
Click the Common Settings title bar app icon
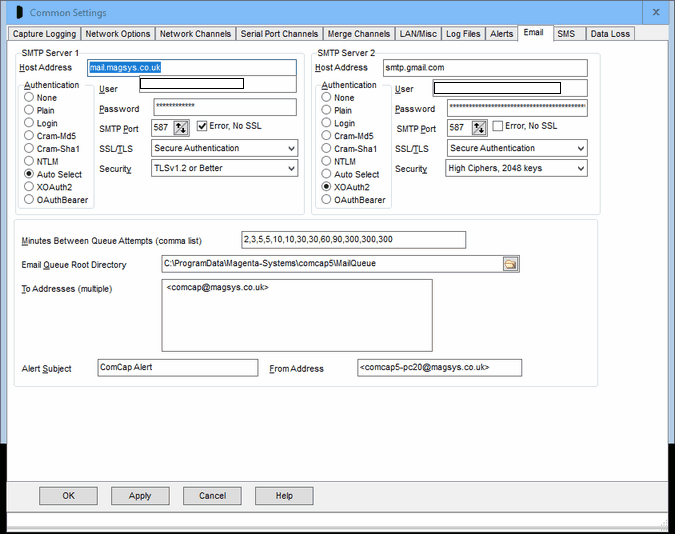pyautogui.click(x=16, y=13)
